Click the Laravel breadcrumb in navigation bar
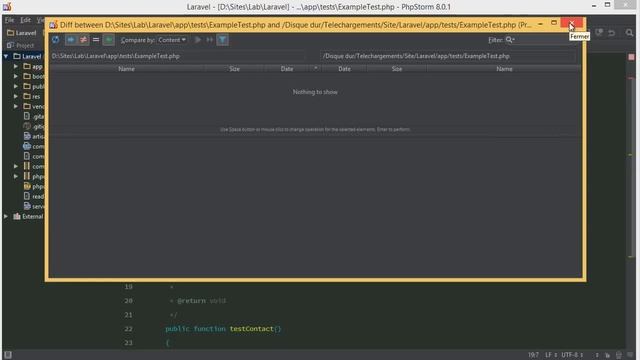The width and height of the screenshot is (640, 360). point(22,33)
